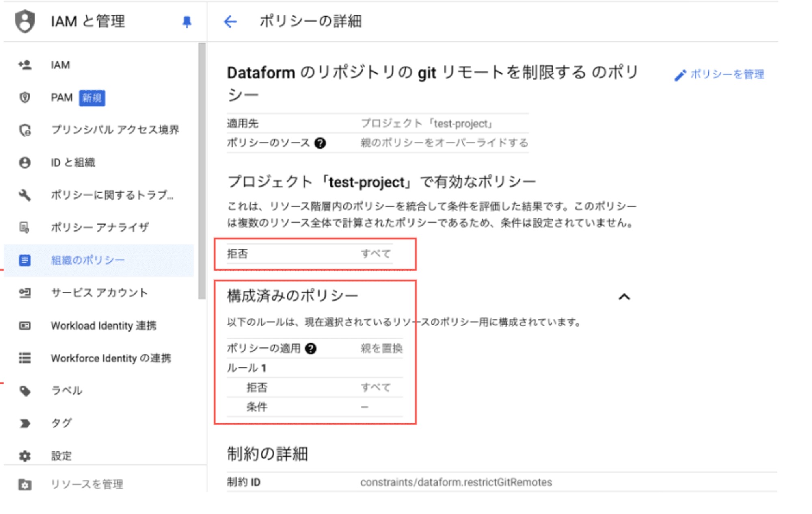Click the pencil icon for ポリシーを管理

click(x=680, y=75)
